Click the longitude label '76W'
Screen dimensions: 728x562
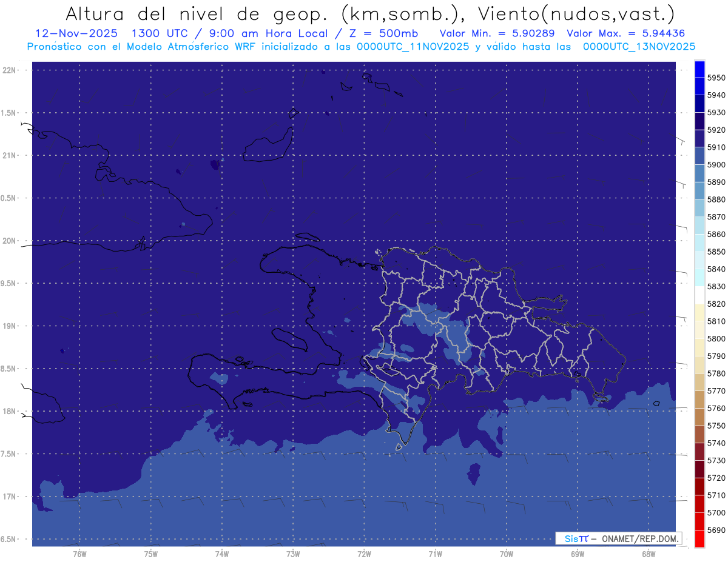click(79, 554)
